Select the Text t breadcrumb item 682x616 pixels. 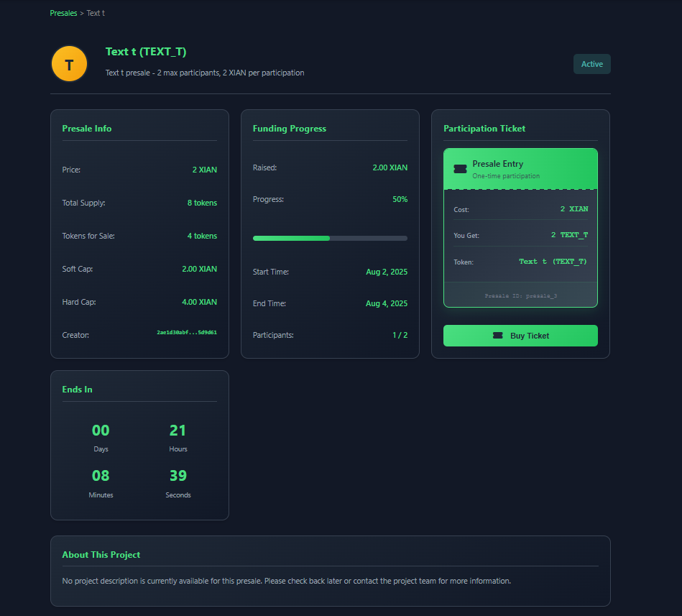[x=96, y=12]
